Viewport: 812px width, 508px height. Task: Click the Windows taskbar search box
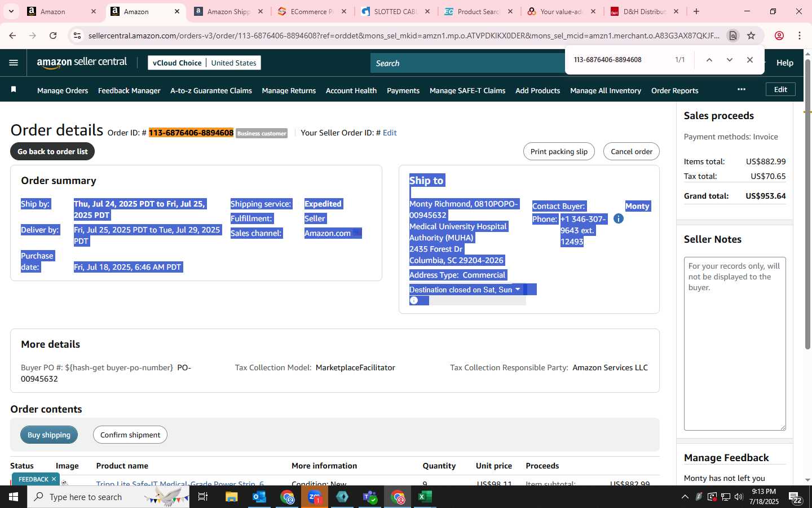click(x=108, y=497)
